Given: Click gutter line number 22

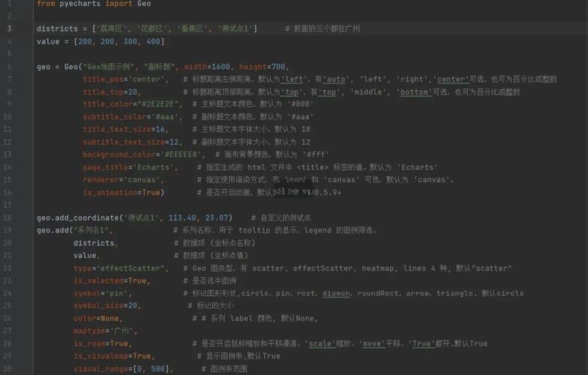Looking at the screenshot, I should [x=7, y=268].
